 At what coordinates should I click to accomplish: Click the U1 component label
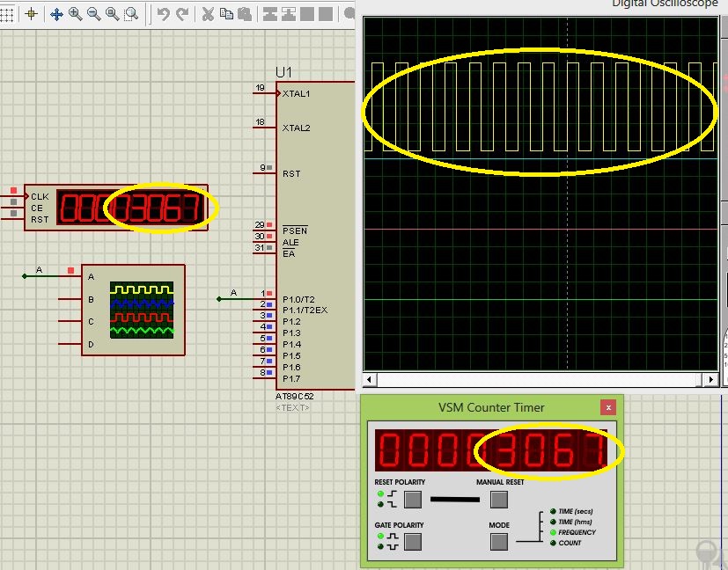pos(283,73)
